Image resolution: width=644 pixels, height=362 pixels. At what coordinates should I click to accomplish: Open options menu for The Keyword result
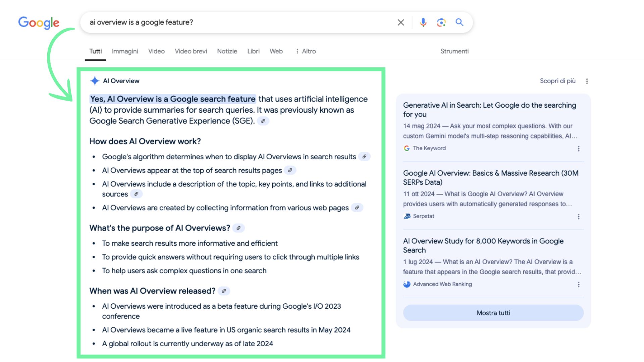(579, 148)
